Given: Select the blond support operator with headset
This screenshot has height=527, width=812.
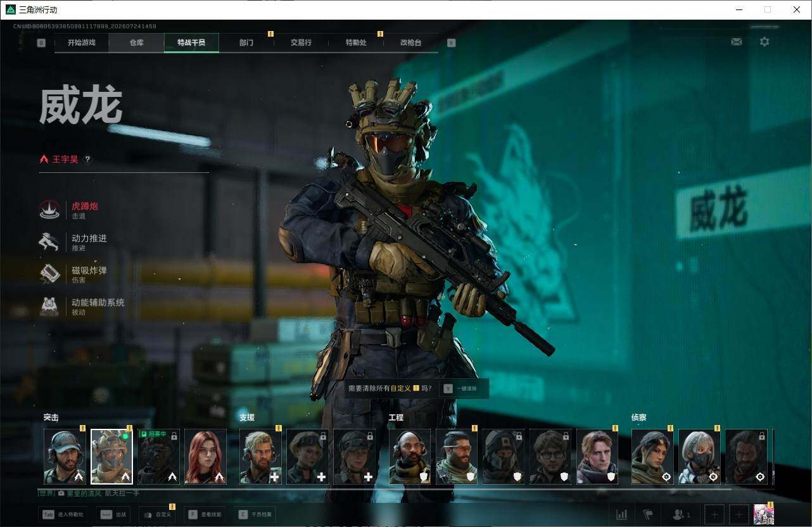Looking at the screenshot, I should (260, 457).
